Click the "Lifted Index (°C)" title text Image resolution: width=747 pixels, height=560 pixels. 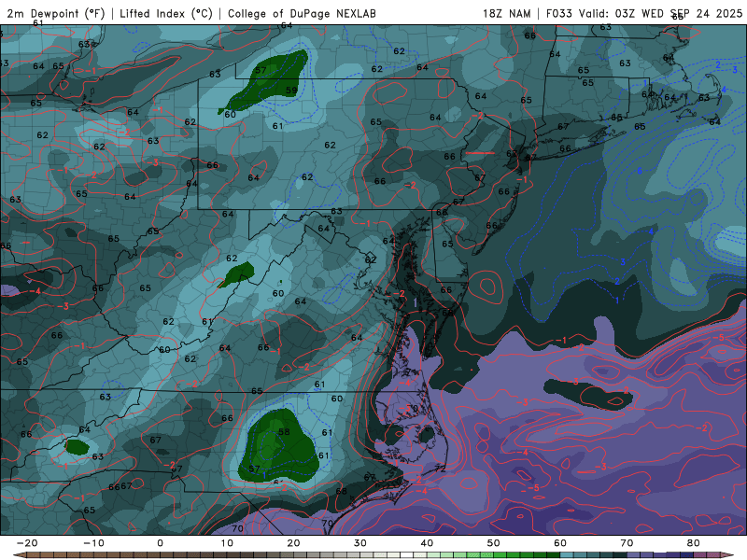166,13
